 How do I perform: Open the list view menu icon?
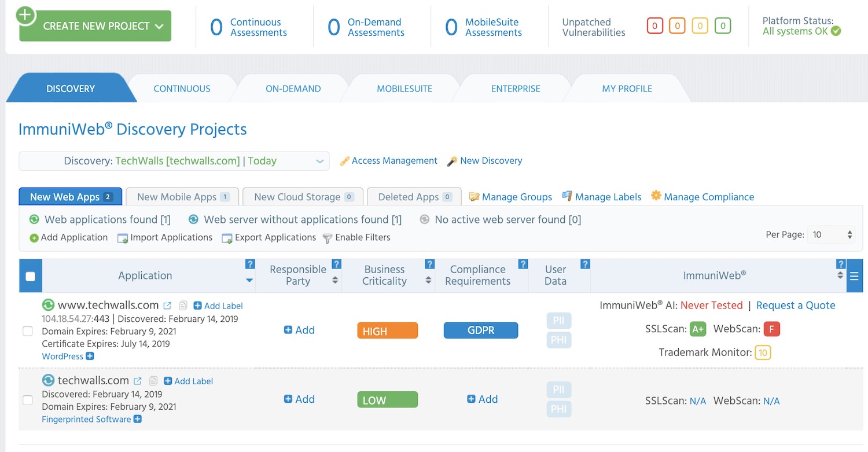pos(855,276)
